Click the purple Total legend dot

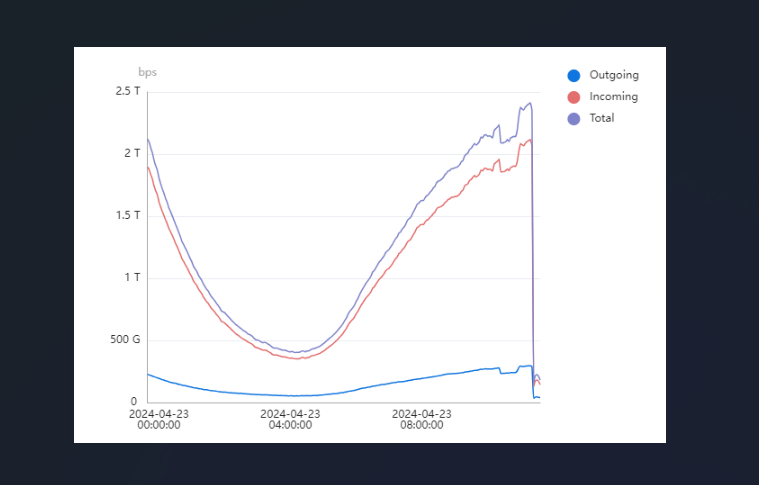tap(573, 118)
